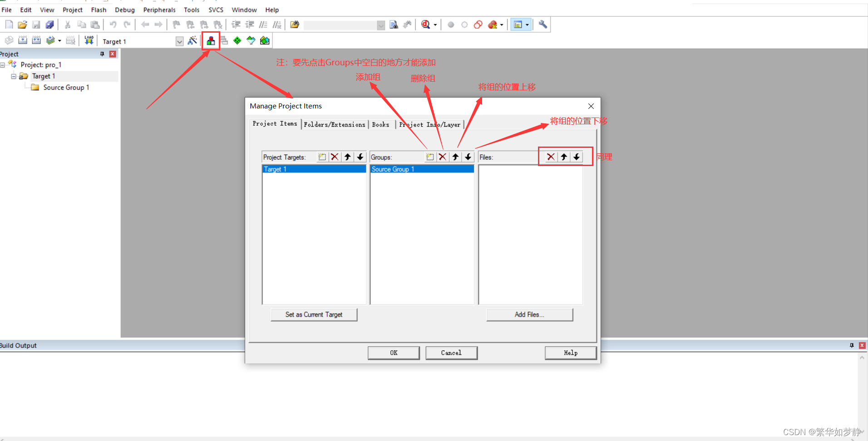
Task: Delete selected file in Files
Action: tap(551, 157)
